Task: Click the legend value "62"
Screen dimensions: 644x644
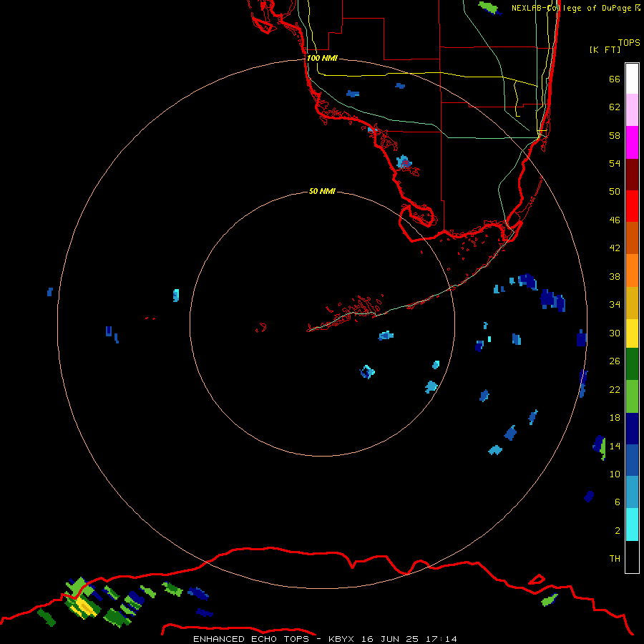Action: [615, 107]
